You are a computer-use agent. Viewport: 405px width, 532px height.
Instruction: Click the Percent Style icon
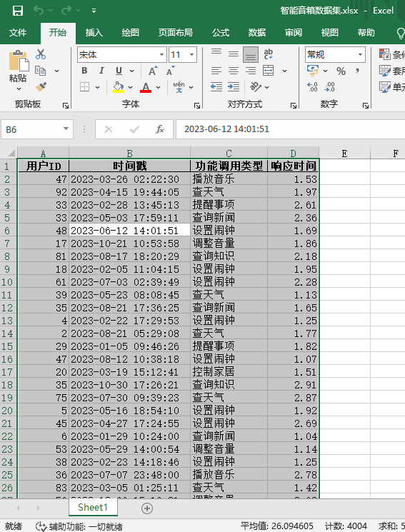pyautogui.click(x=341, y=71)
